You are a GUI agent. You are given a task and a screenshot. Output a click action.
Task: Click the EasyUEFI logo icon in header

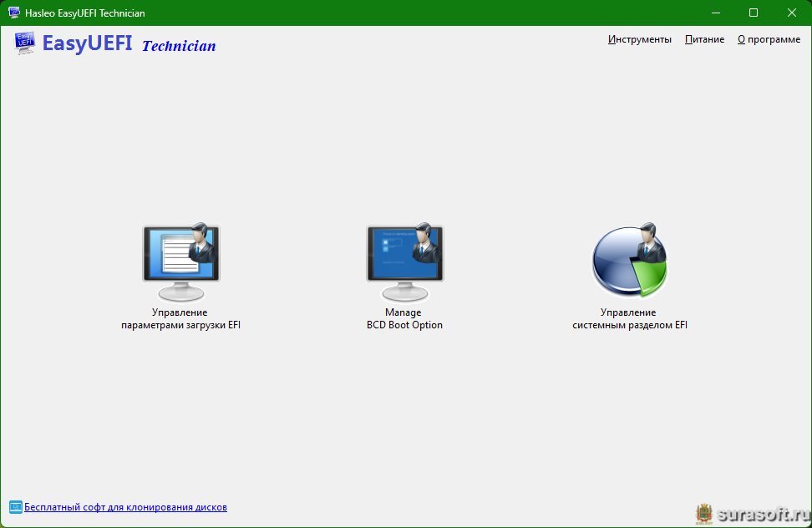click(24, 43)
